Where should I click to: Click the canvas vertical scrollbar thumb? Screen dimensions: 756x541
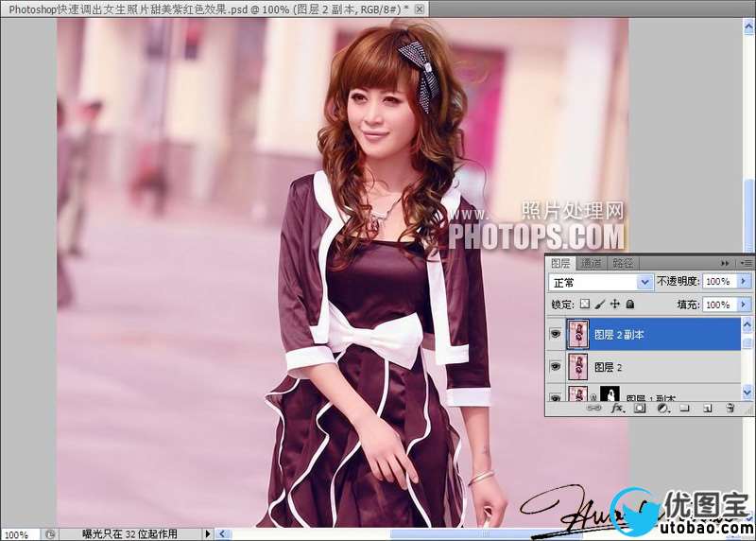point(750,216)
